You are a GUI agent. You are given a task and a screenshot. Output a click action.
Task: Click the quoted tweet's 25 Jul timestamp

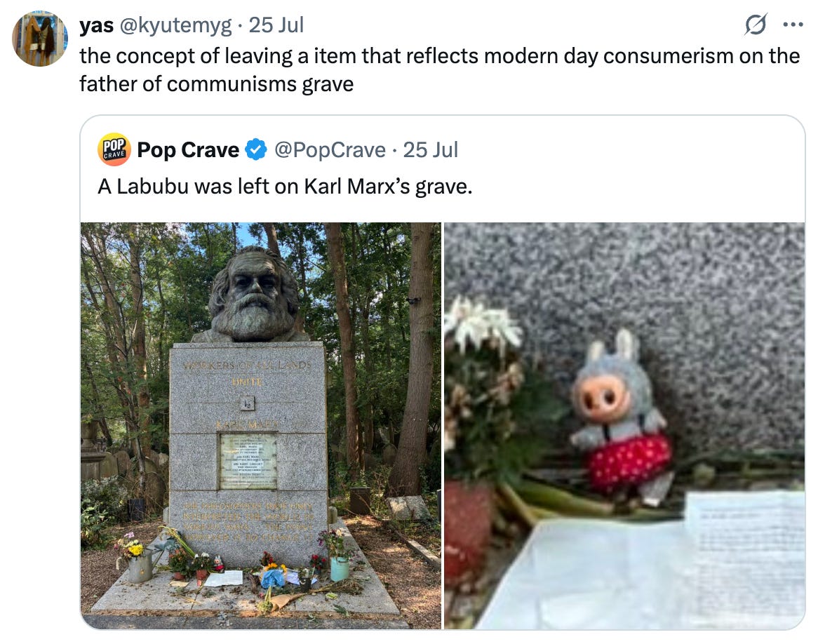pos(430,150)
